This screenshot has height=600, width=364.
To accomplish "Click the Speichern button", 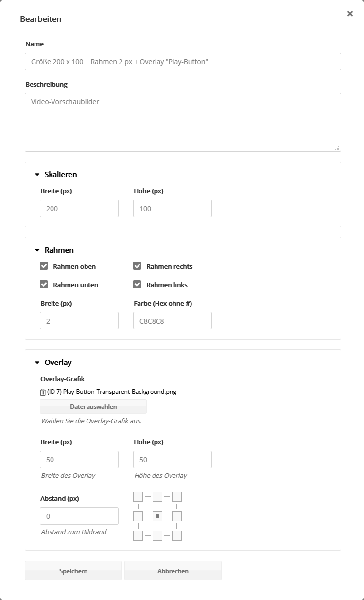I will coord(73,571).
